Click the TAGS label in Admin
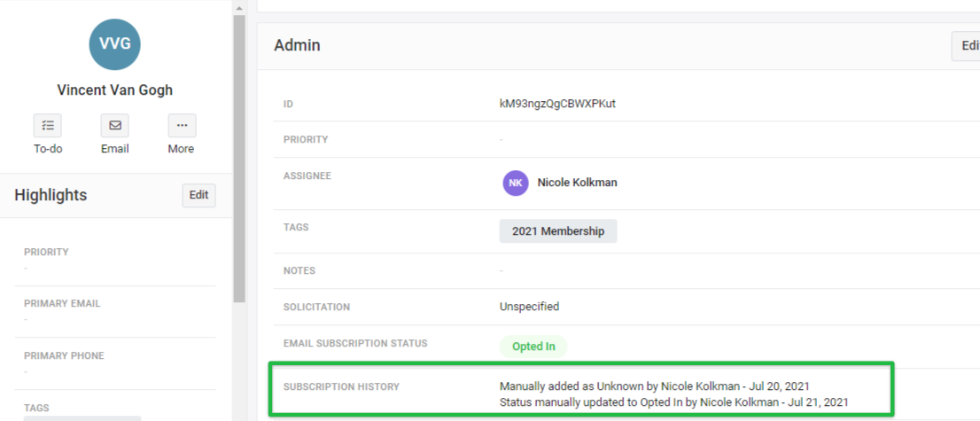Image resolution: width=980 pixels, height=421 pixels. (296, 227)
